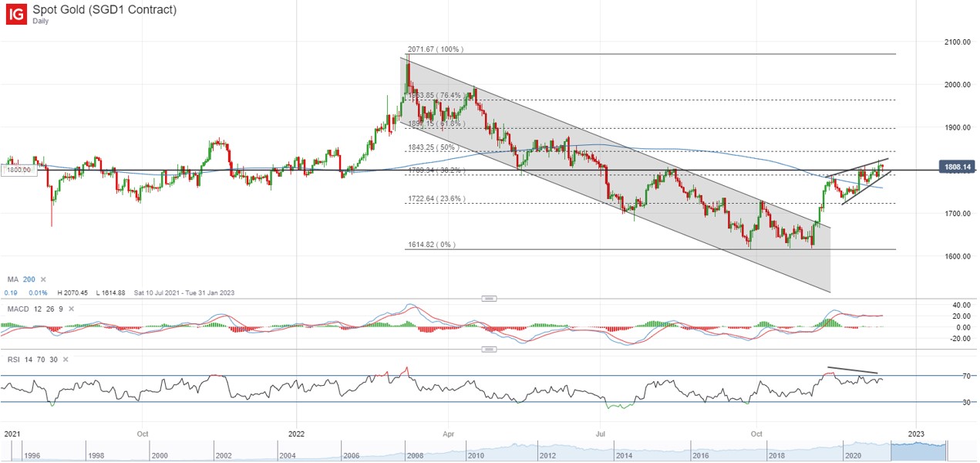Screen dimensions: 980x463
Task: Click the 2071.67 (100%) Fibonacci label
Action: click(436, 49)
